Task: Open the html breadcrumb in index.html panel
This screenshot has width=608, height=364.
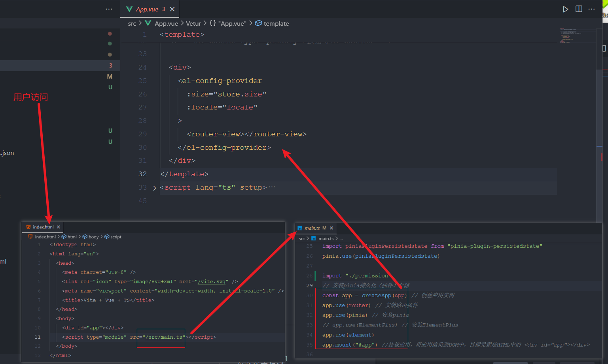Action: pyautogui.click(x=72, y=237)
